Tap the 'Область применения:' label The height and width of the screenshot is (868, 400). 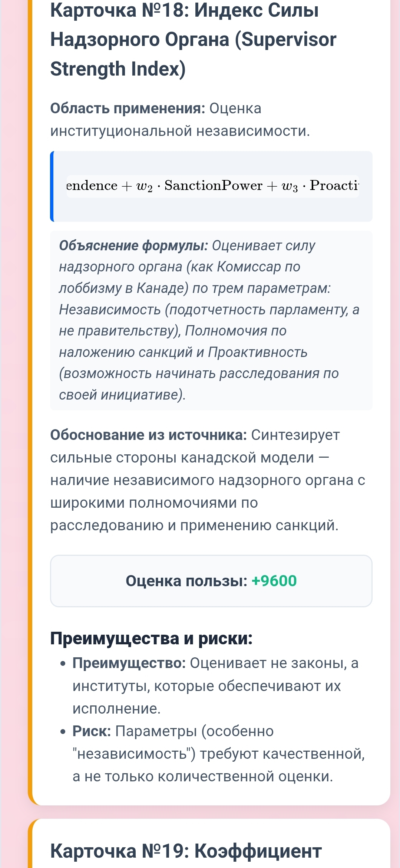coord(128,108)
